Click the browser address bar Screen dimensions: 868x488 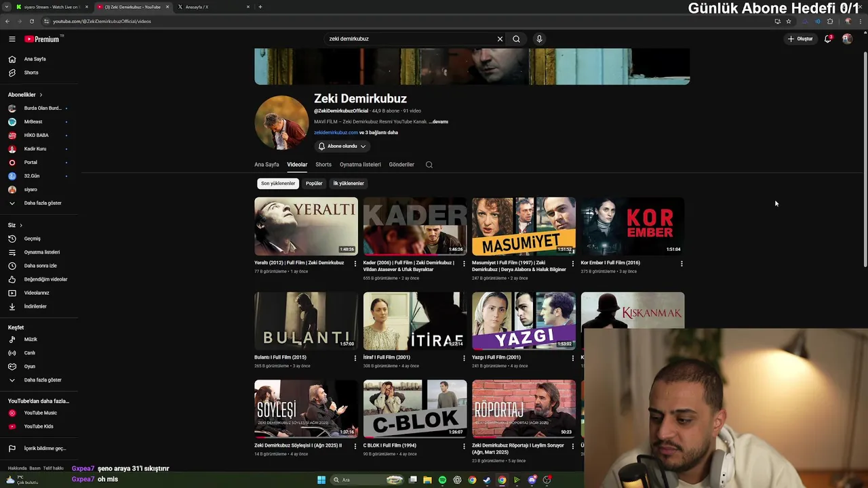click(x=407, y=21)
